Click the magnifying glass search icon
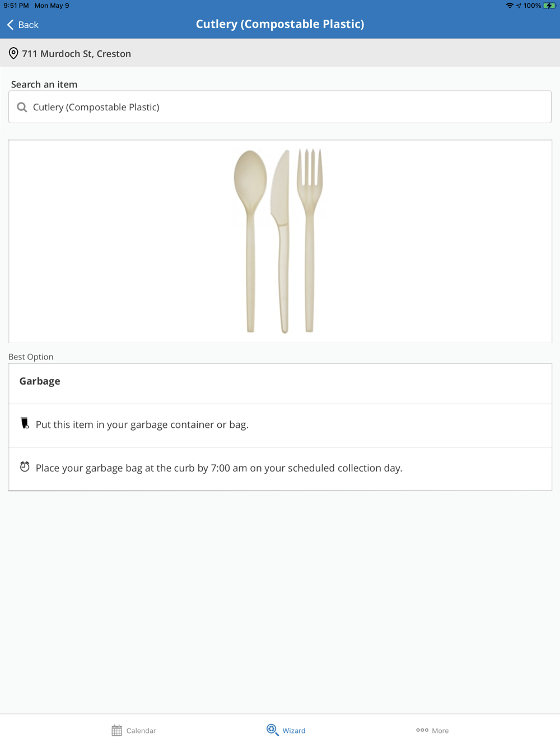 tap(22, 107)
